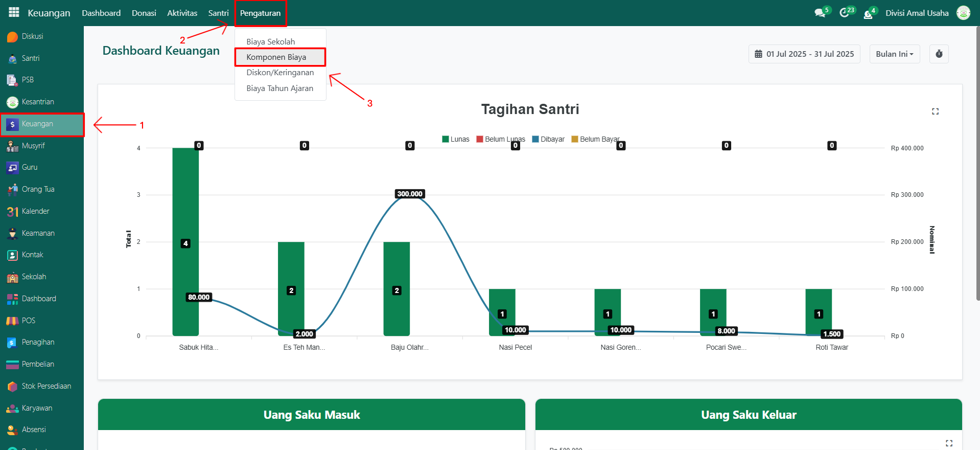Click the Donasi navigation link
980x450 pixels.
[144, 13]
